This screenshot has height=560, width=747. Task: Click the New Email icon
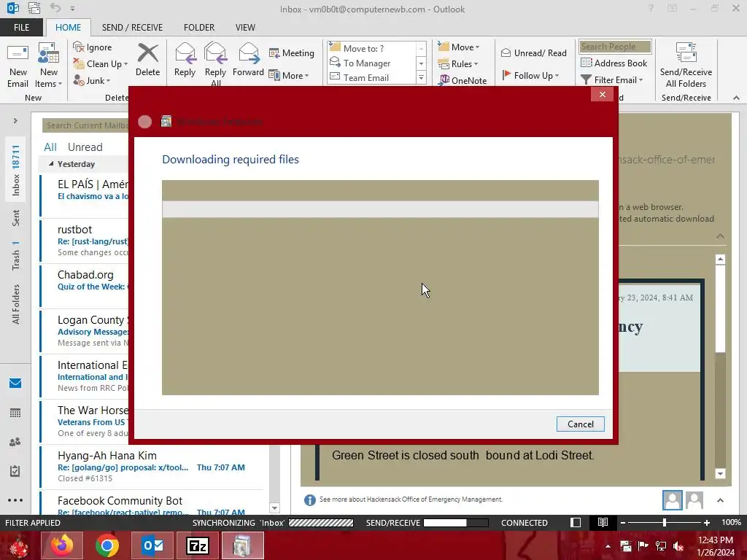tap(18, 65)
